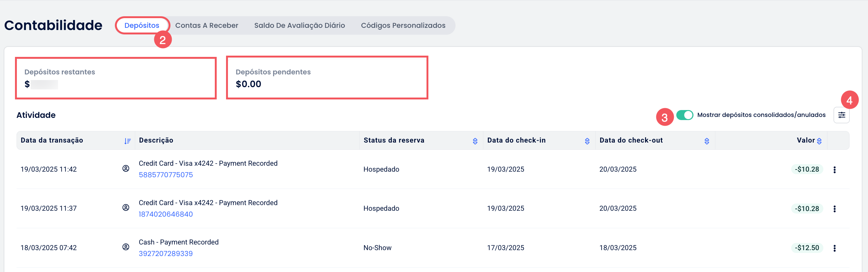
Task: Open three-dot menu for reservation 5885770775075
Action: click(834, 170)
